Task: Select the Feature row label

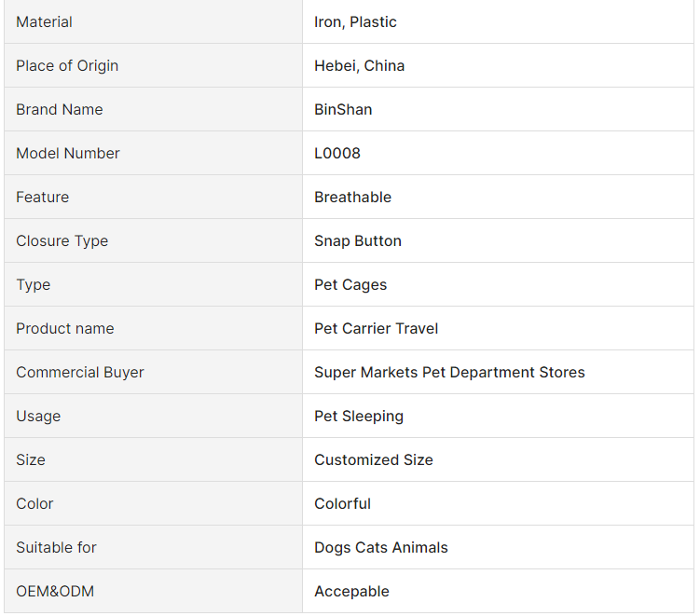Action: tap(43, 197)
